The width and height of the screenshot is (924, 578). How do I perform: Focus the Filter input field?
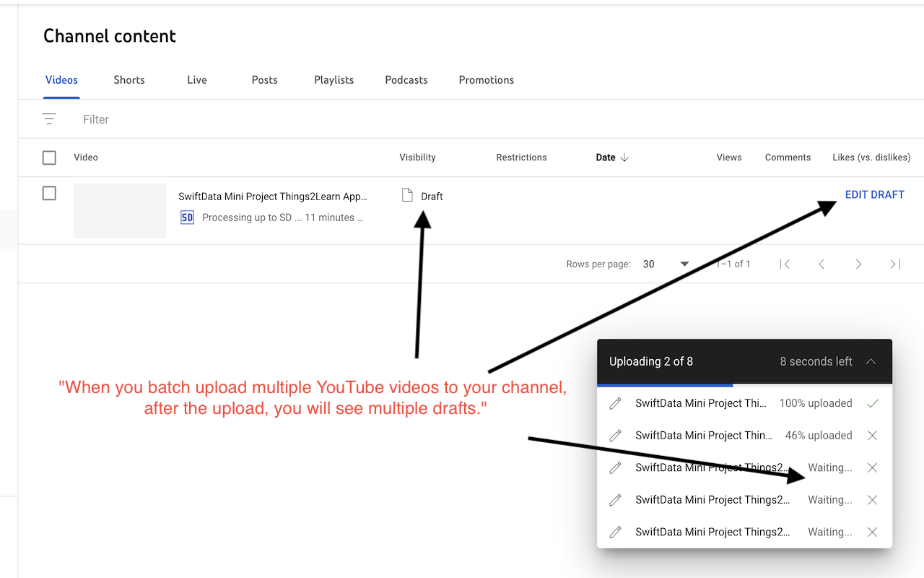(x=96, y=119)
